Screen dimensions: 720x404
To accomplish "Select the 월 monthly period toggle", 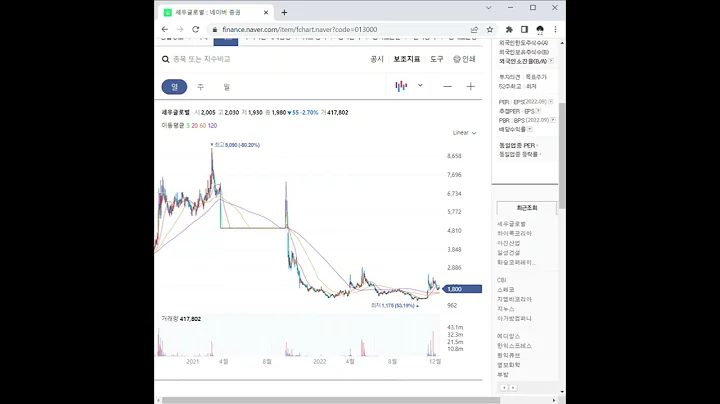I will (226, 87).
